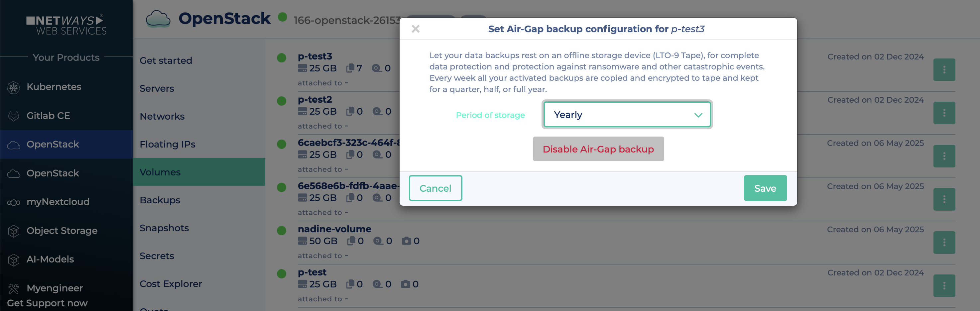This screenshot has width=980, height=311.
Task: Open the Secrets section
Action: 157,256
